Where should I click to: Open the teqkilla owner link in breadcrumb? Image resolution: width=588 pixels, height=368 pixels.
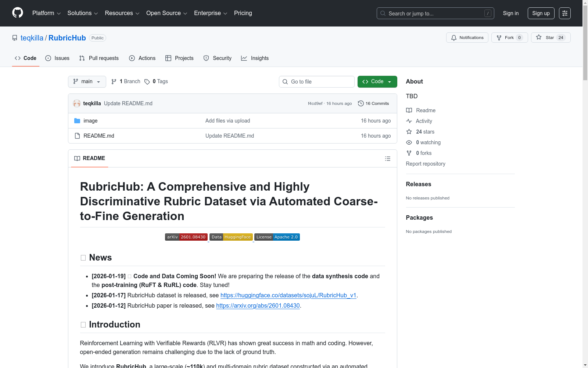pyautogui.click(x=32, y=38)
